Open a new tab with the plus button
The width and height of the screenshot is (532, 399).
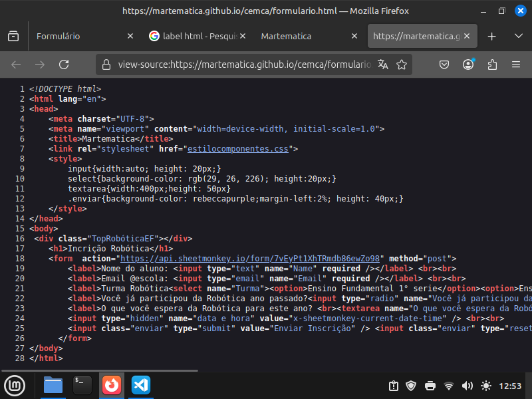click(x=491, y=37)
